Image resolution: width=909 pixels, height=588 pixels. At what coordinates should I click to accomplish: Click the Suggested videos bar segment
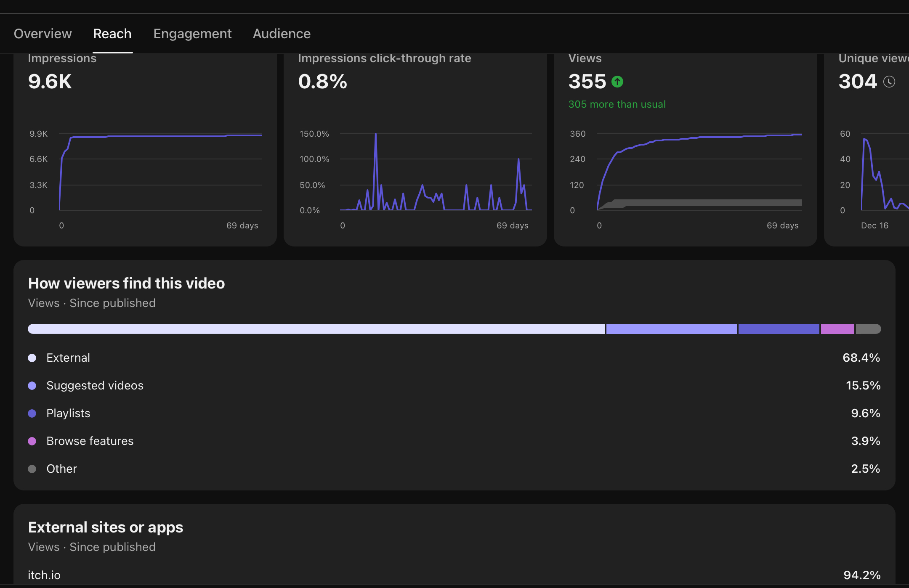(671, 329)
